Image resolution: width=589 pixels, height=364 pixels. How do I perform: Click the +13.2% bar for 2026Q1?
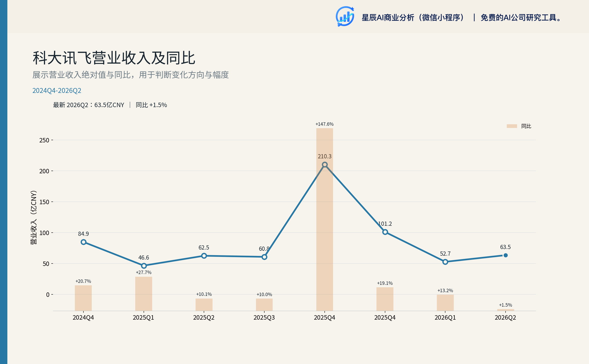pyautogui.click(x=445, y=303)
